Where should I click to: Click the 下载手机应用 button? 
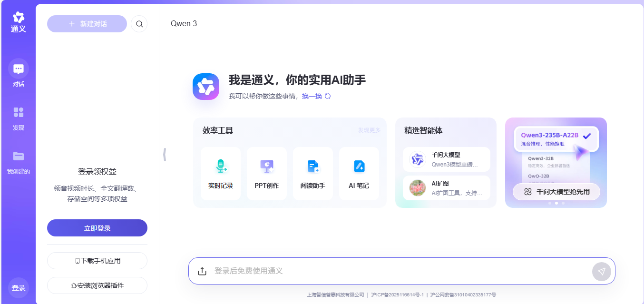coord(97,261)
